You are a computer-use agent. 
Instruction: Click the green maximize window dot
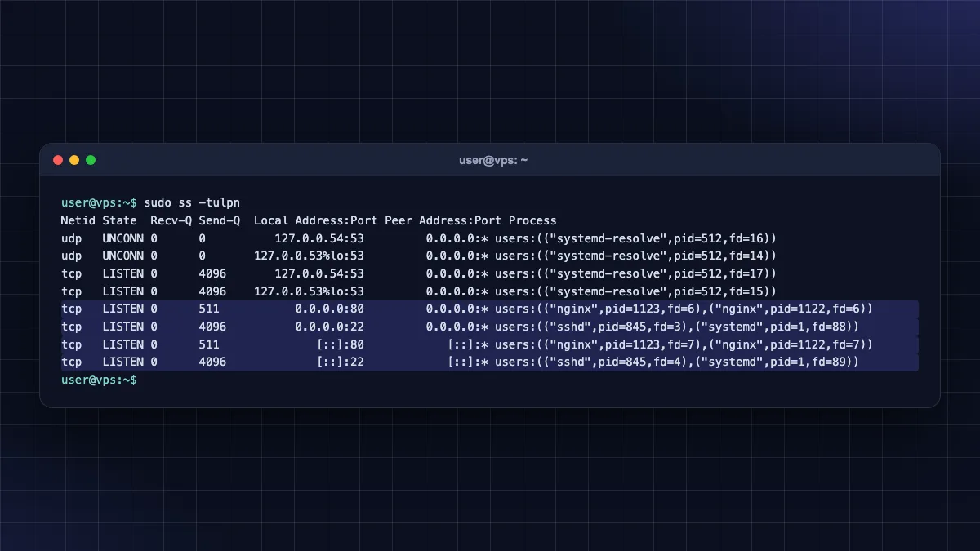click(x=91, y=160)
